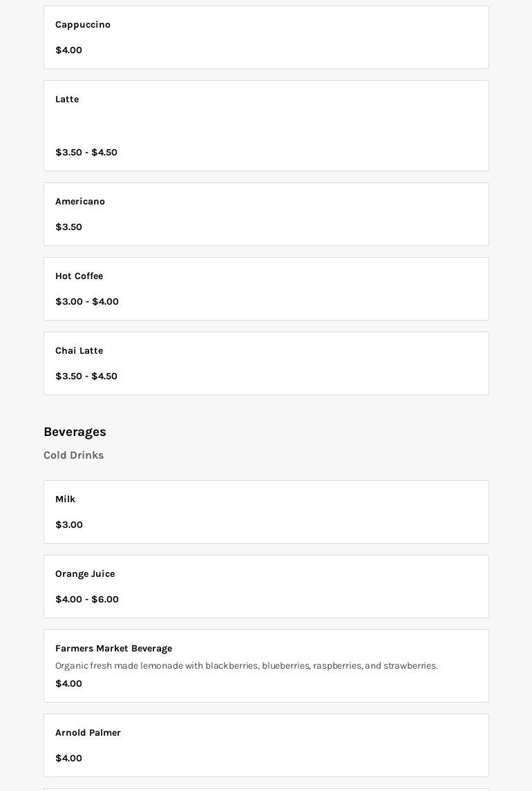Viewport: 532px width, 791px height.
Task: Click the Arnold Palmer $4.00 price
Action: (x=68, y=759)
